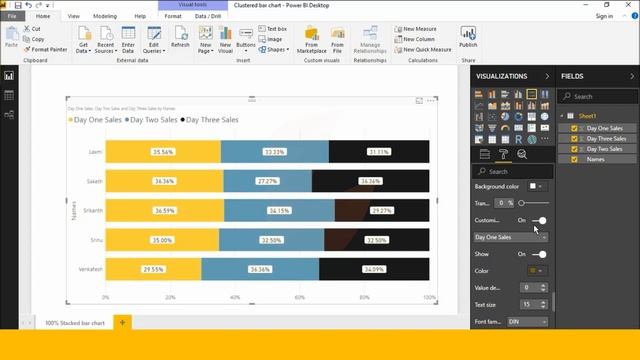The height and width of the screenshot is (360, 640).
Task: Select the Map visual globe icon
Action: tap(544, 117)
